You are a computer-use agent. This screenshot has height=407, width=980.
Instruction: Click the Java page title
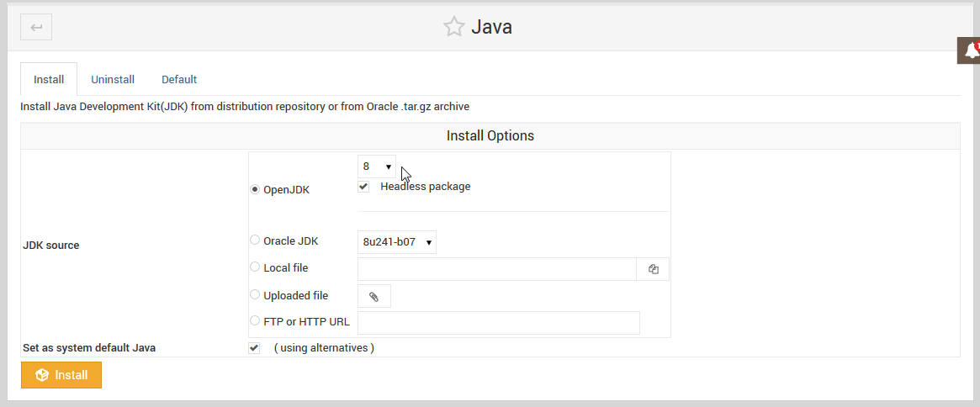coord(491,27)
